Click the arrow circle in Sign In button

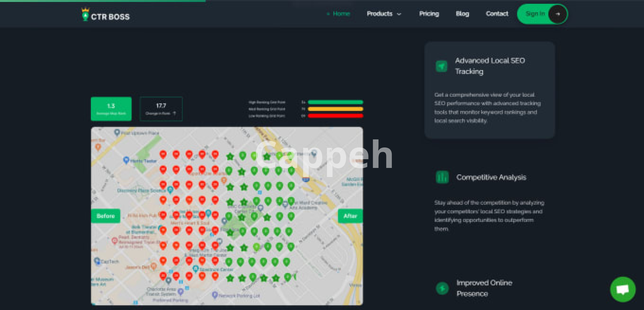pyautogui.click(x=557, y=14)
